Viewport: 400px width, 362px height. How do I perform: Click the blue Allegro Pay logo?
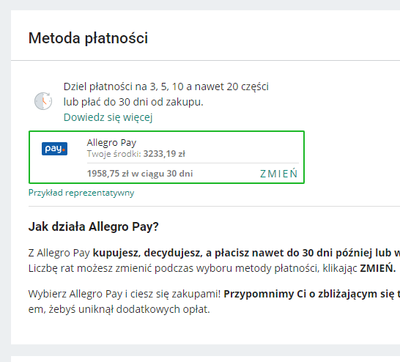coord(55,149)
